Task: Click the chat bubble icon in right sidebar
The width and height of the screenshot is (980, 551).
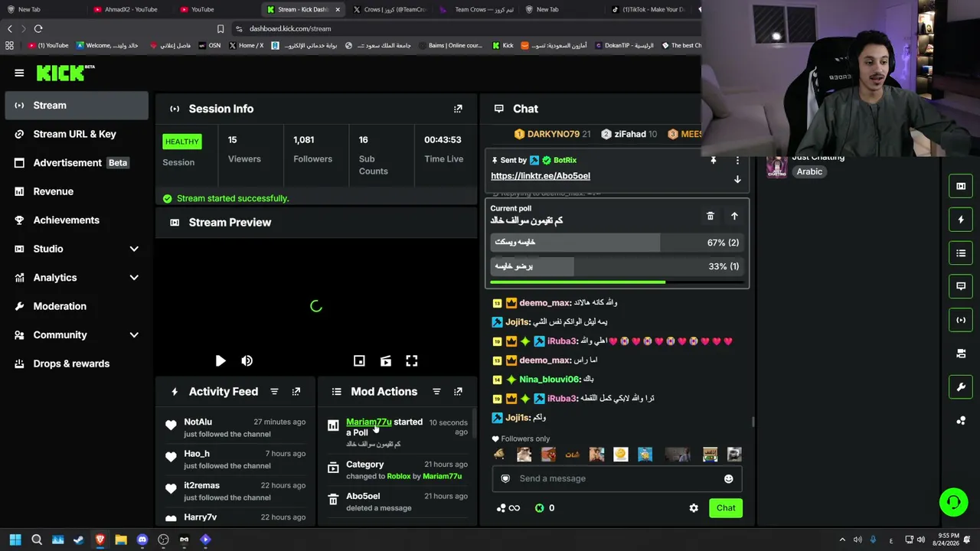Action: (x=961, y=286)
